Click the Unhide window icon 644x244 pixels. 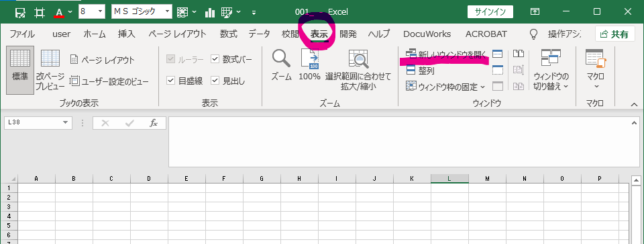[497, 87]
